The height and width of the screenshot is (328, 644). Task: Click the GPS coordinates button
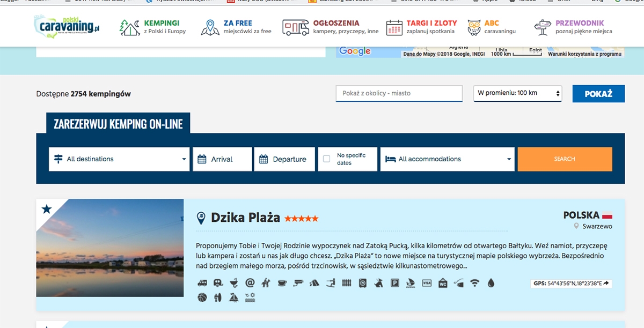[x=572, y=284]
